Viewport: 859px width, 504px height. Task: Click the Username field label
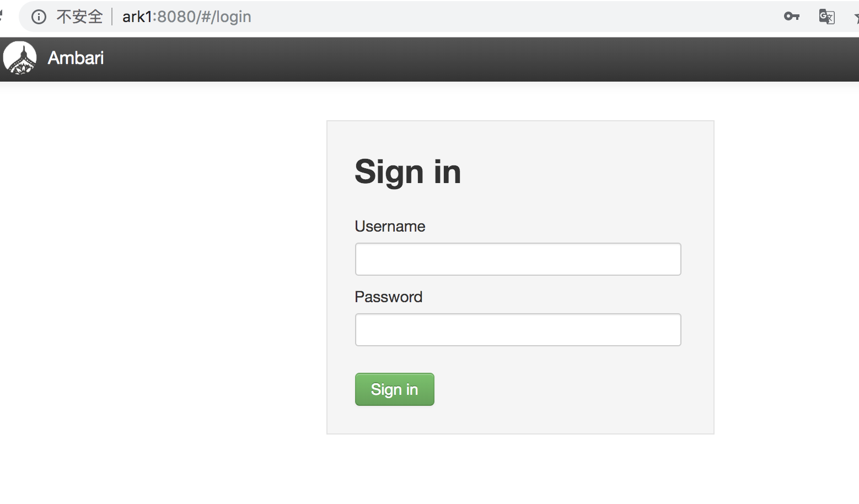click(x=390, y=226)
